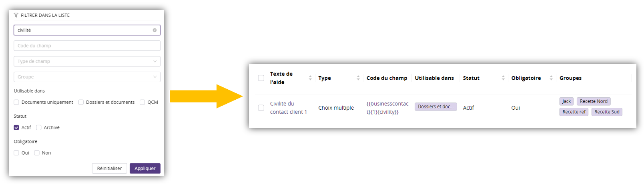Sort the Obligatoire column
The width and height of the screenshot is (644, 187).
click(551, 78)
